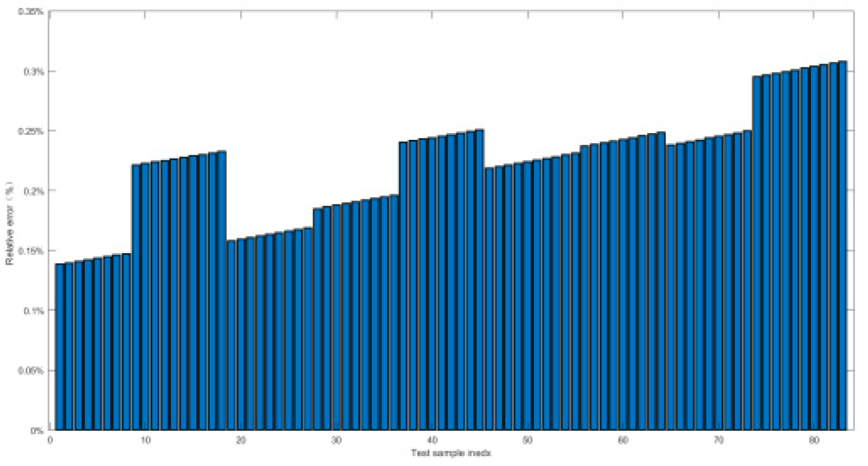Image resolution: width=868 pixels, height=466 pixels.
Task: Select the peak bar just before index 46 drop
Action: 479,280
